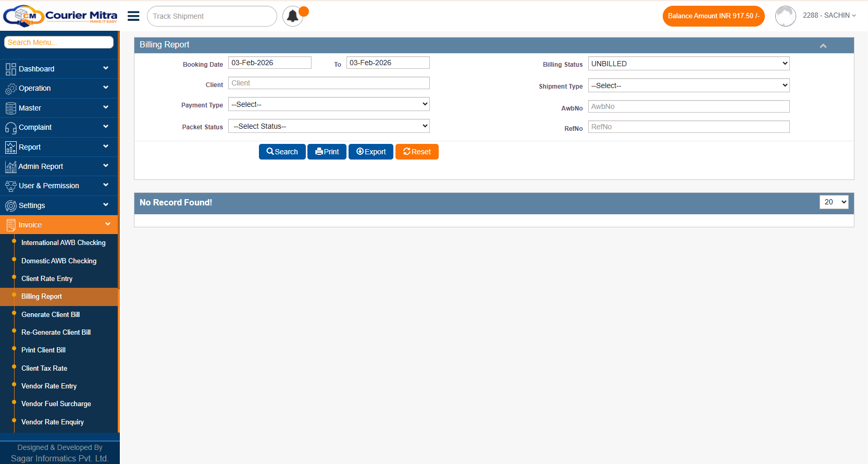Open Print Client Bill
868x464 pixels.
pos(43,350)
